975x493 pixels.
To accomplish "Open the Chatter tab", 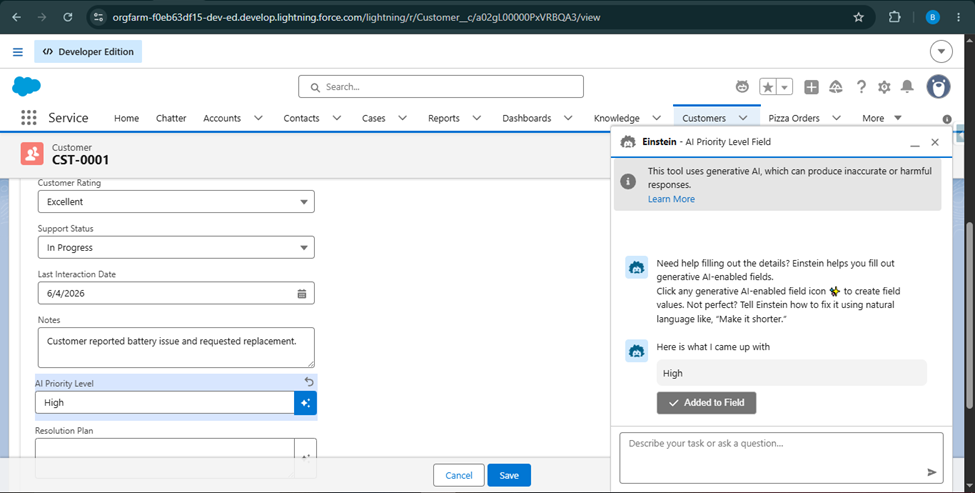I will pyautogui.click(x=171, y=118).
